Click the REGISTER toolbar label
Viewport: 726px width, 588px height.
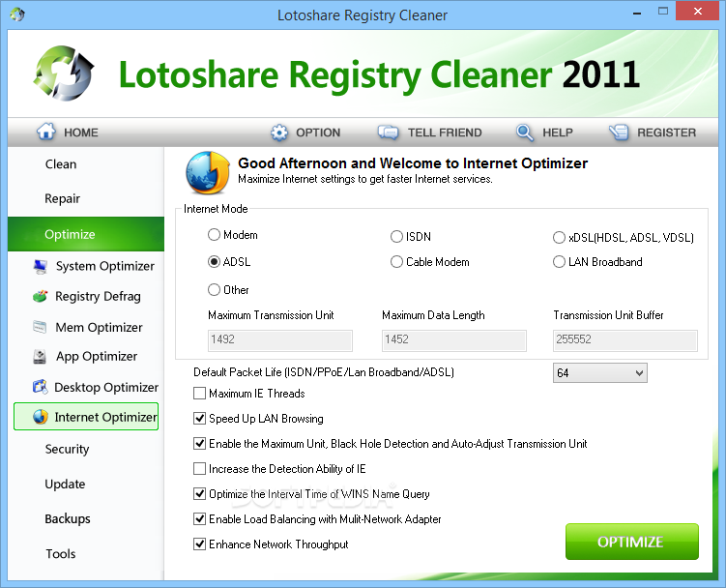[x=666, y=132]
